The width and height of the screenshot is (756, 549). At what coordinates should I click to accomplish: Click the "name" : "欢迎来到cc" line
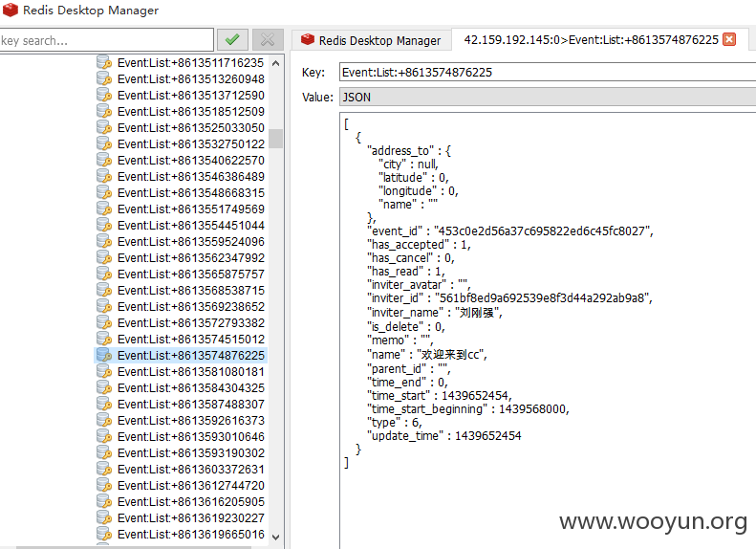pyautogui.click(x=427, y=355)
